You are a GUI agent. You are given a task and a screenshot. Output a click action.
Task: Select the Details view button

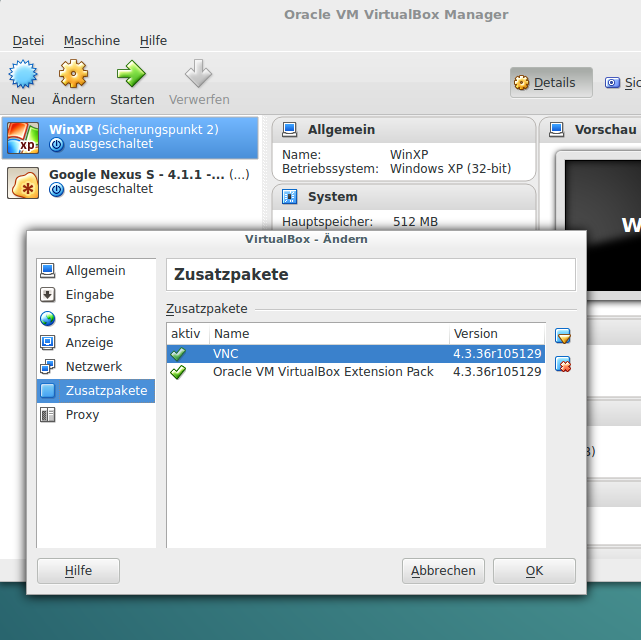click(551, 83)
